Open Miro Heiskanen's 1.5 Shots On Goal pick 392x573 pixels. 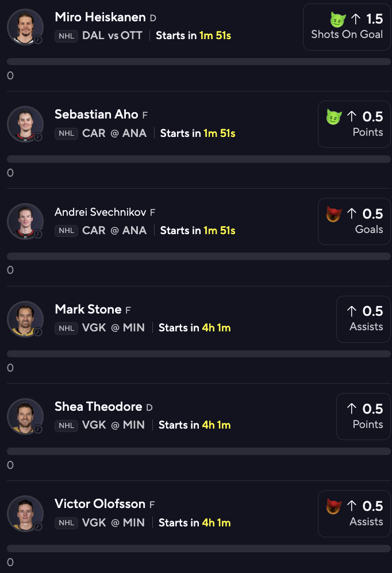click(347, 27)
